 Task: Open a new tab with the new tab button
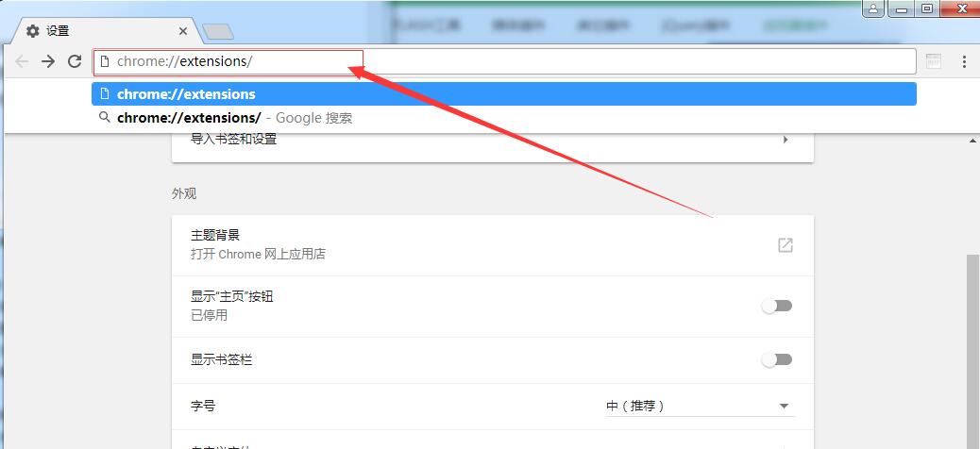(218, 31)
